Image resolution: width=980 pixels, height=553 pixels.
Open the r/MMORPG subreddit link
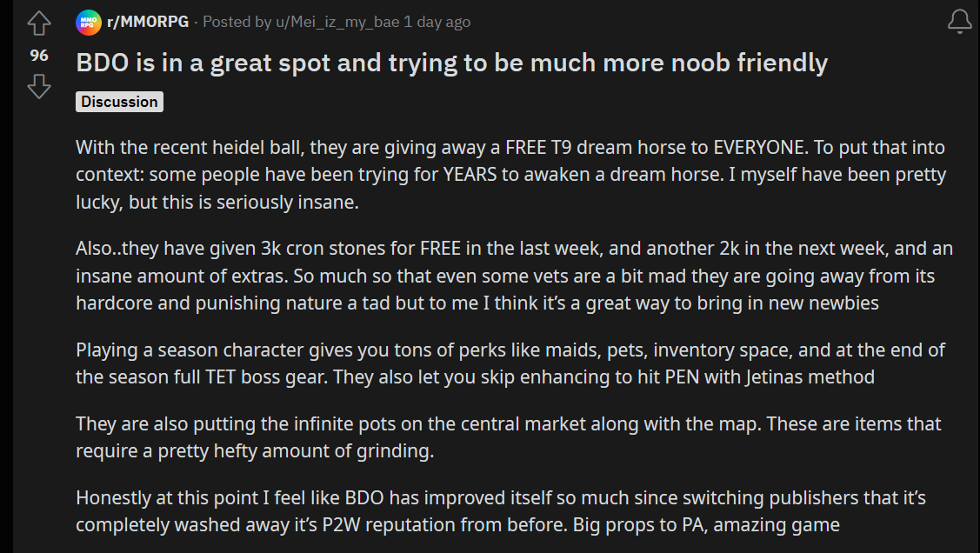148,22
